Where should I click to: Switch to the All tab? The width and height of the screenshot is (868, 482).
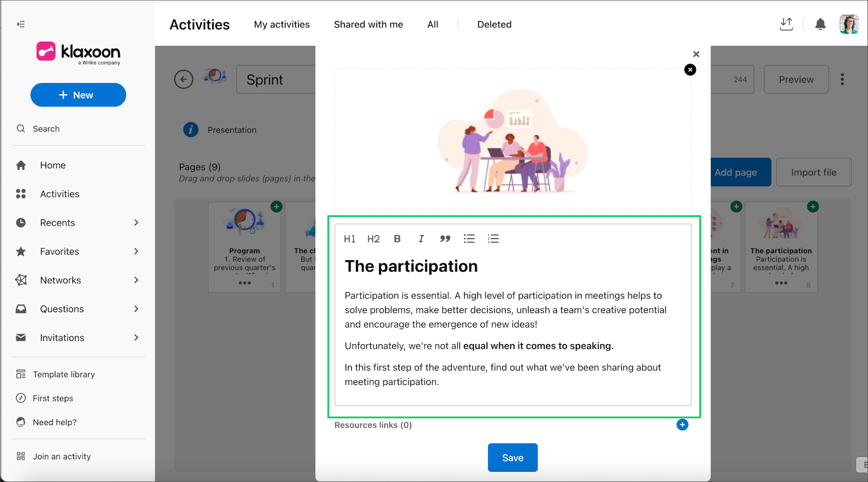[433, 25]
